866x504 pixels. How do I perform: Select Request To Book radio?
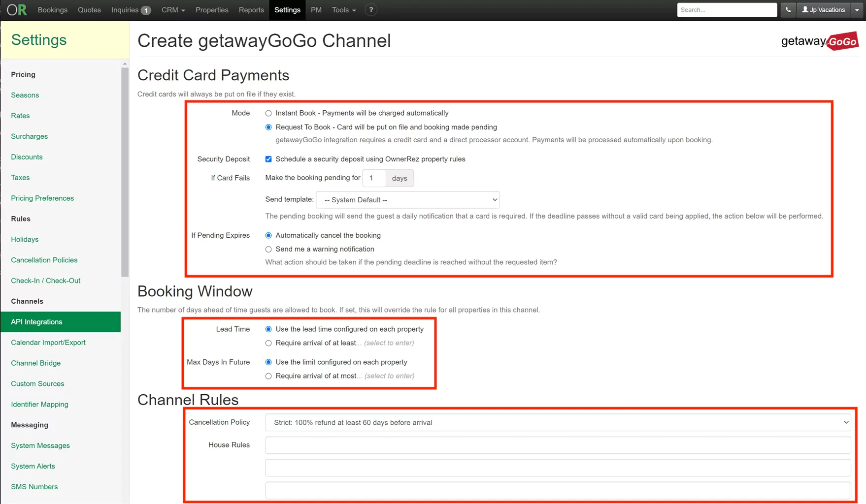[x=268, y=127]
